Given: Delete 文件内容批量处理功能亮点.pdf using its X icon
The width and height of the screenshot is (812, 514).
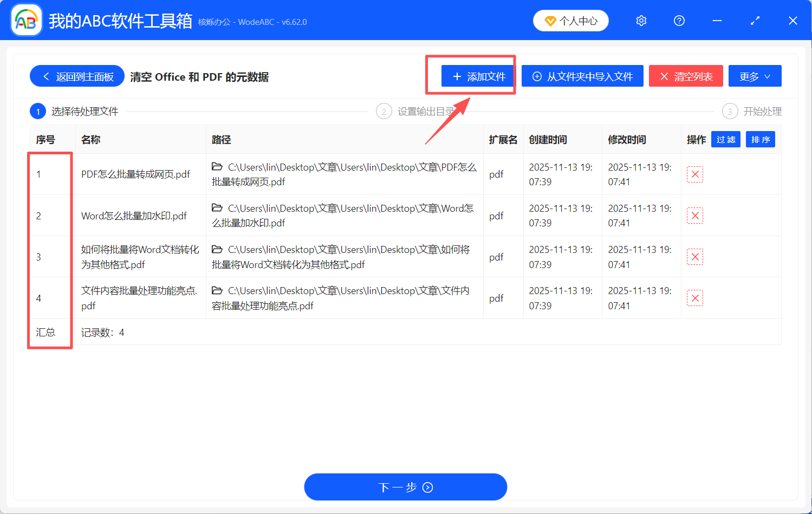Looking at the screenshot, I should click(695, 298).
